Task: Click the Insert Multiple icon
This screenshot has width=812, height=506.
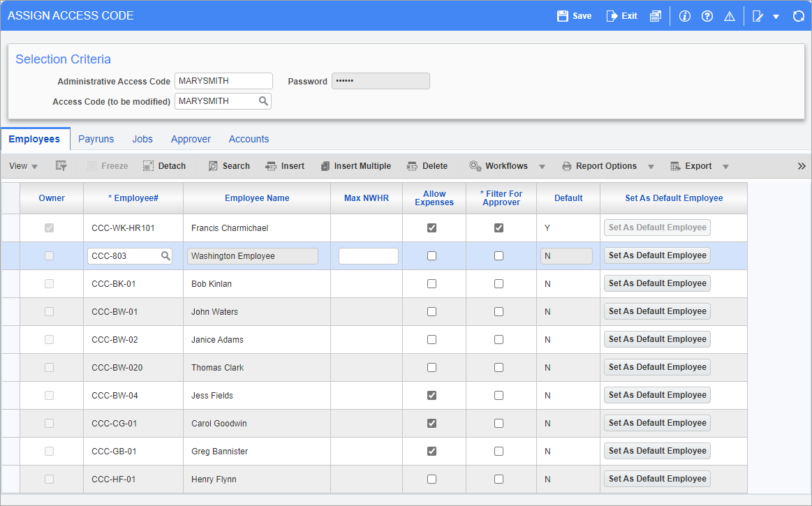Action: (325, 165)
